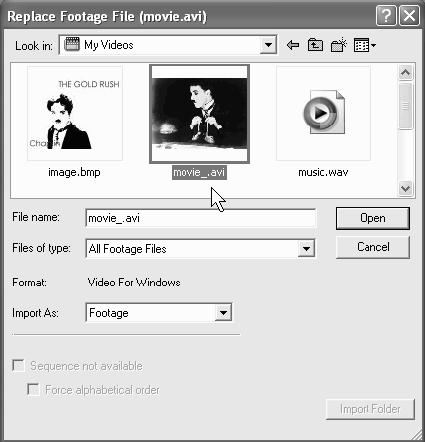Click the Cancel button
Viewport: 425px width, 442px height.
373,247
